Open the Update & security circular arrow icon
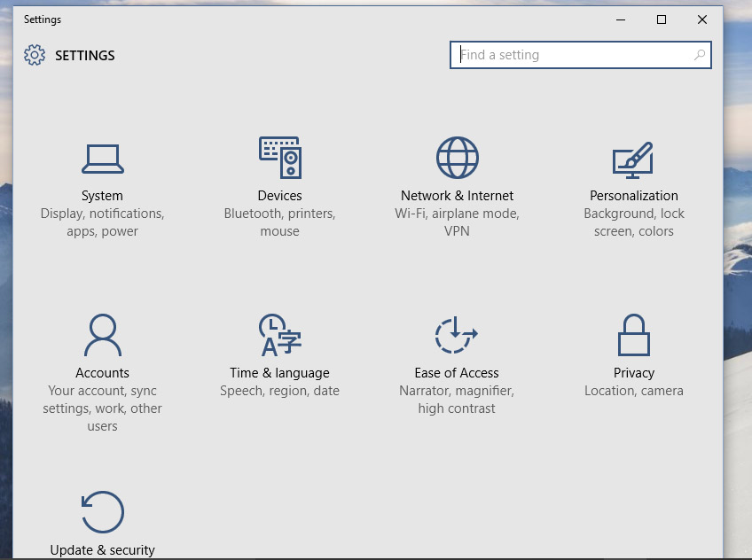The height and width of the screenshot is (560, 752). [103, 512]
